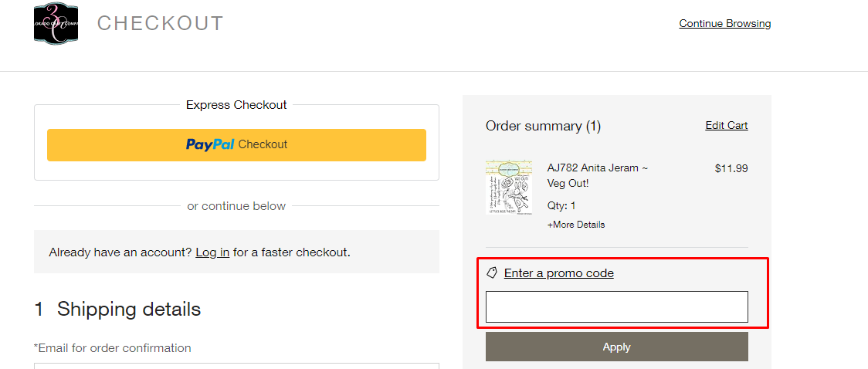Image resolution: width=868 pixels, height=369 pixels.
Task: Click the Order summary (1) heading
Action: (x=543, y=126)
